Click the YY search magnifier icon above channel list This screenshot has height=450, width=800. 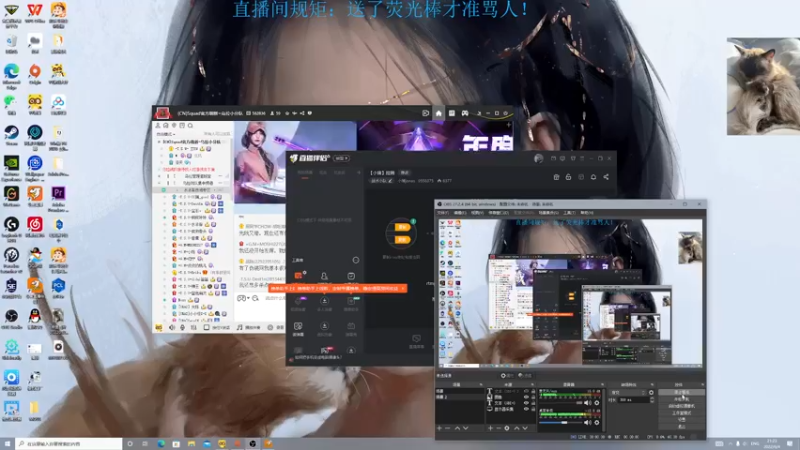click(190, 126)
